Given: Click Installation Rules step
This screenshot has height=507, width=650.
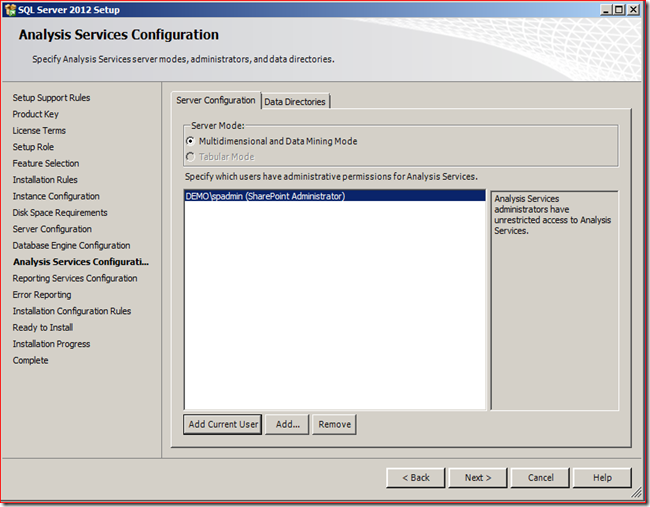Looking at the screenshot, I should [45, 180].
